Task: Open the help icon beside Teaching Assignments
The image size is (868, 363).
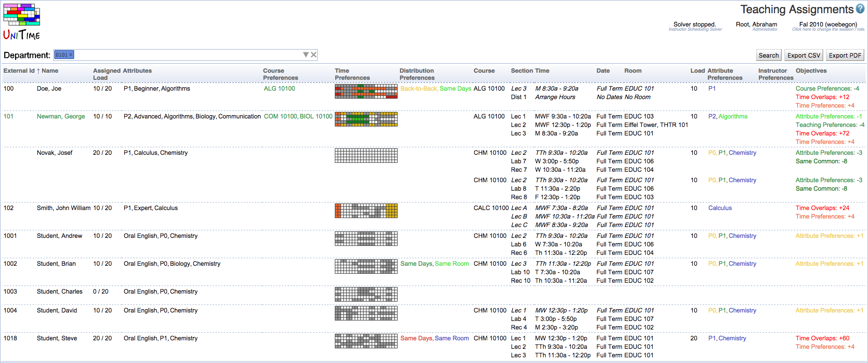Action: click(860, 9)
